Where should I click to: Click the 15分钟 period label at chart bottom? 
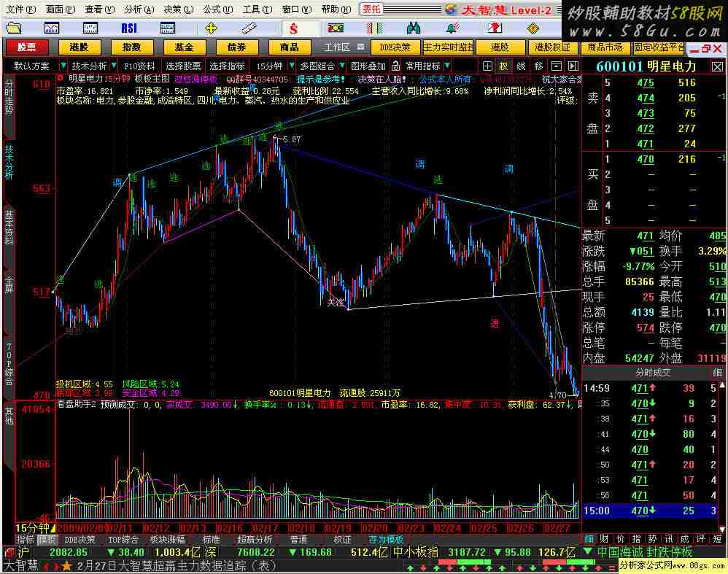(34, 528)
